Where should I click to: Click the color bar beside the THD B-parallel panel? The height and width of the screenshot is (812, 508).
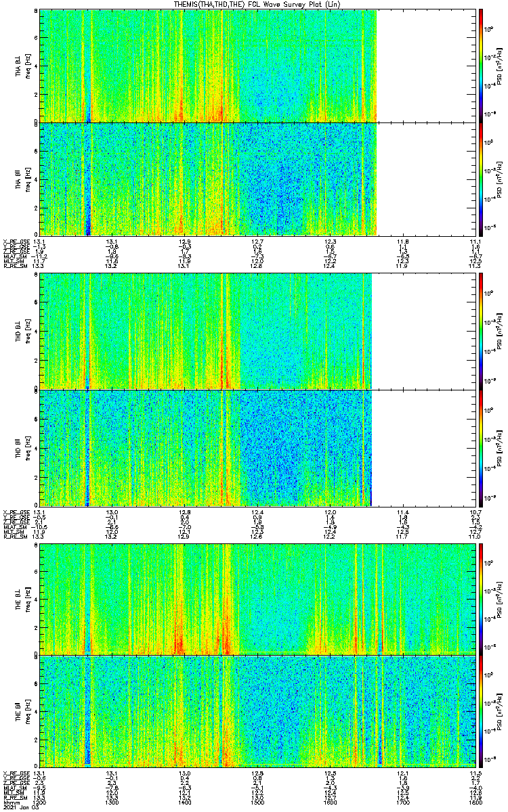tap(480, 448)
